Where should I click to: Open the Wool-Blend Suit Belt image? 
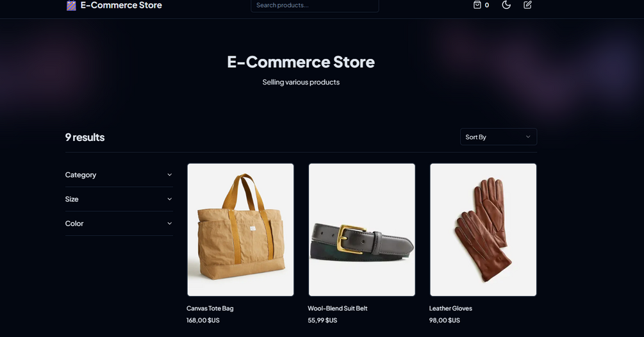coord(362,230)
